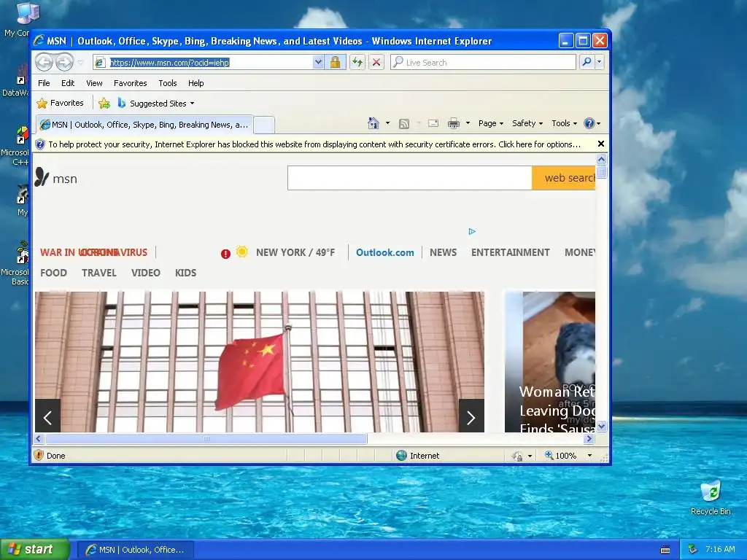The height and width of the screenshot is (560, 747).
Task: Click the AdChoices triangle icon
Action: (x=472, y=231)
